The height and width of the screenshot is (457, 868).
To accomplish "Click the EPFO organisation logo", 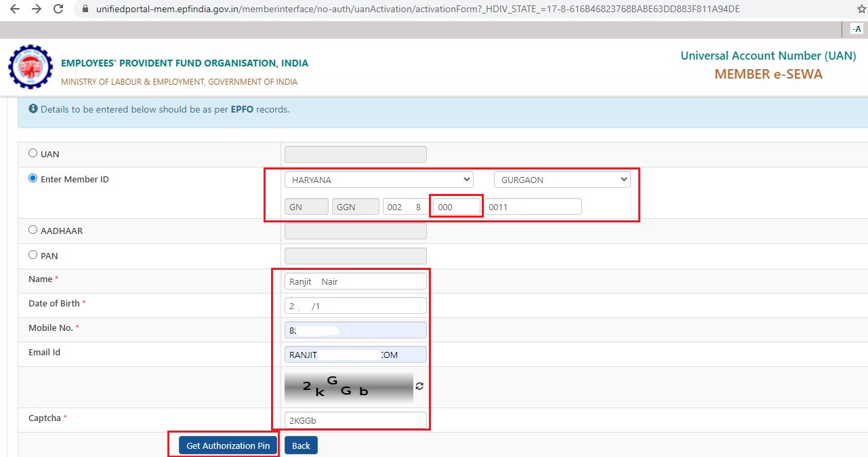I will (x=30, y=66).
